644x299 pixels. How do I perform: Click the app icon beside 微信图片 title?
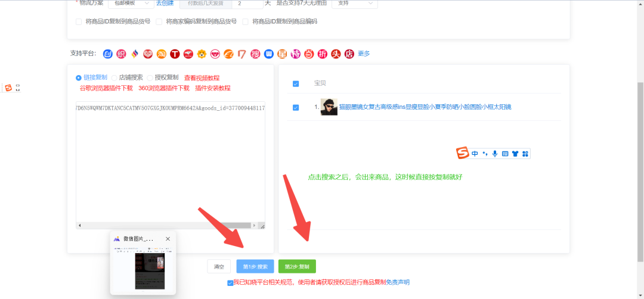[x=117, y=239]
